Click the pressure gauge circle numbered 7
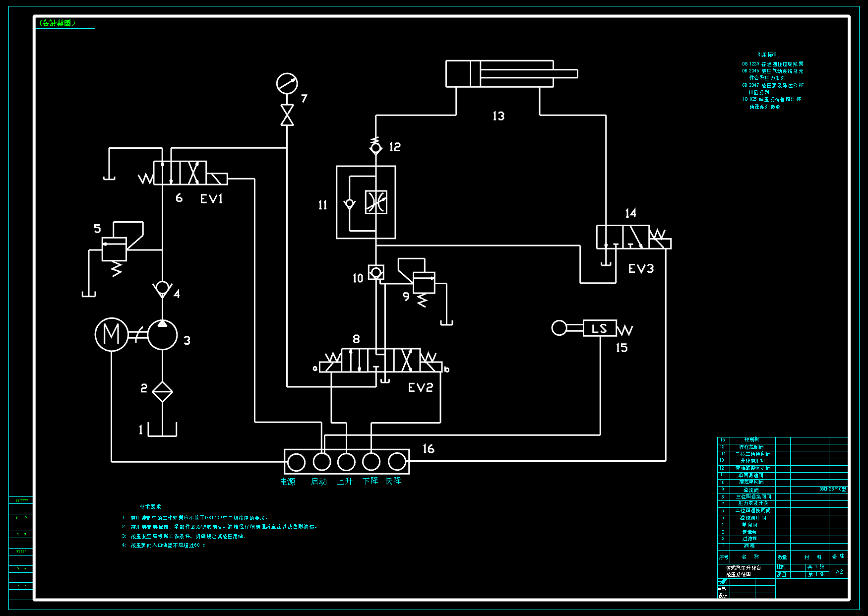Image resolution: width=868 pixels, height=616 pixels. (287, 83)
